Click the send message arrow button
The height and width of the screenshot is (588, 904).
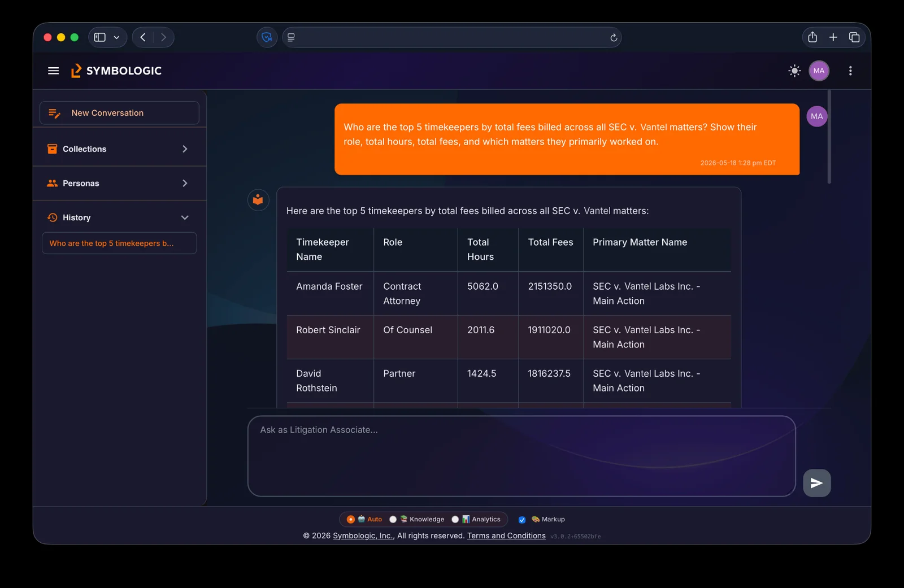(x=817, y=483)
